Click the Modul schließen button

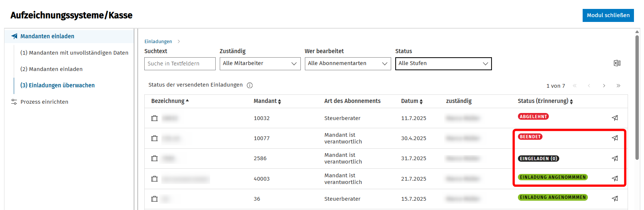[608, 15]
